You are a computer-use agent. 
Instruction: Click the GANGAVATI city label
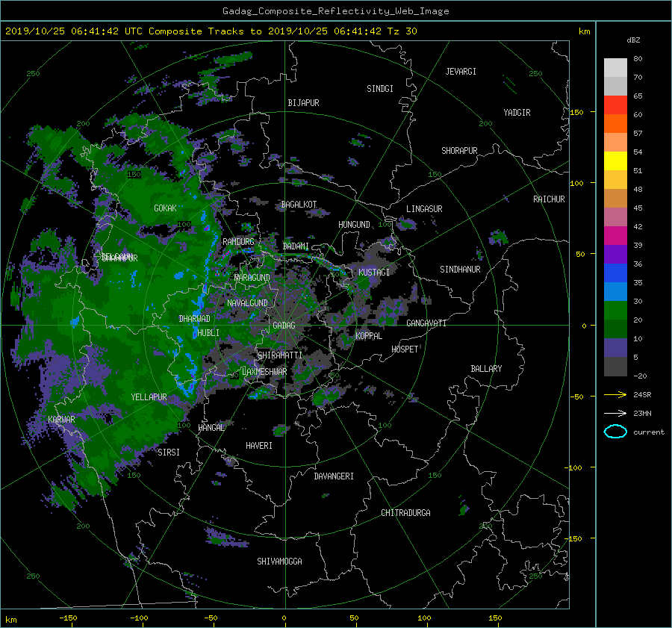[426, 323]
